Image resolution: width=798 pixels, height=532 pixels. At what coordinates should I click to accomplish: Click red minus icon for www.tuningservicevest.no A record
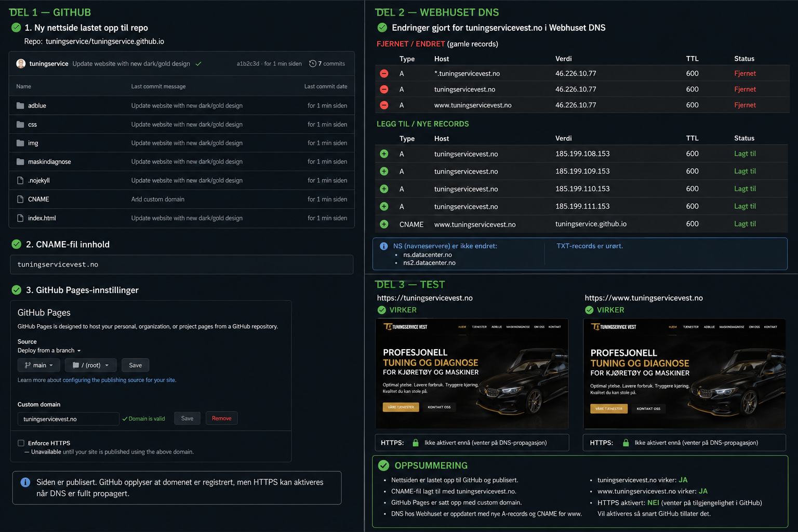[x=384, y=105]
